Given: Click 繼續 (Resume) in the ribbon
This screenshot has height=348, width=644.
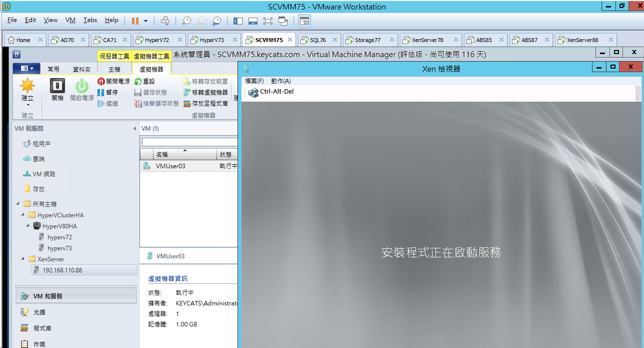Looking at the screenshot, I should (108, 103).
